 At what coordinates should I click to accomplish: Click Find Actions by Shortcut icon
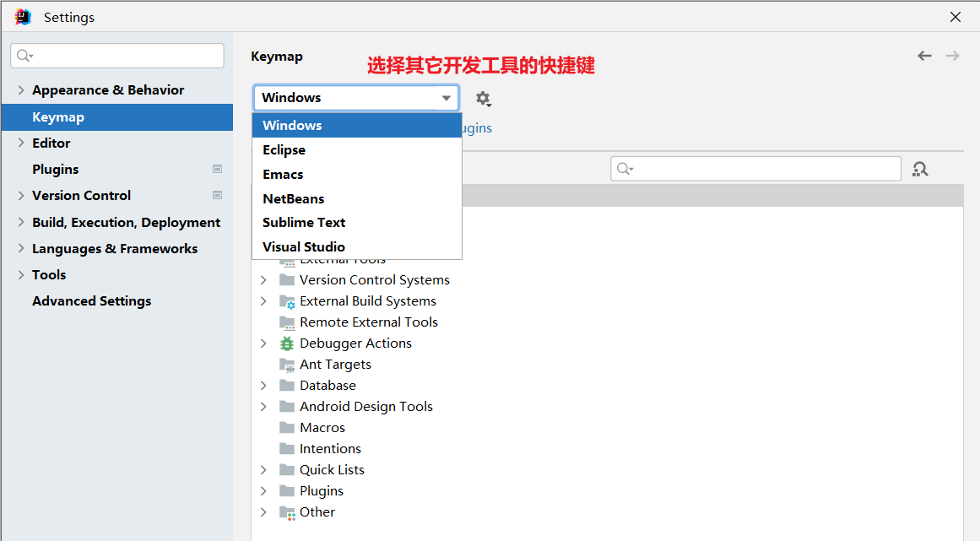(920, 170)
